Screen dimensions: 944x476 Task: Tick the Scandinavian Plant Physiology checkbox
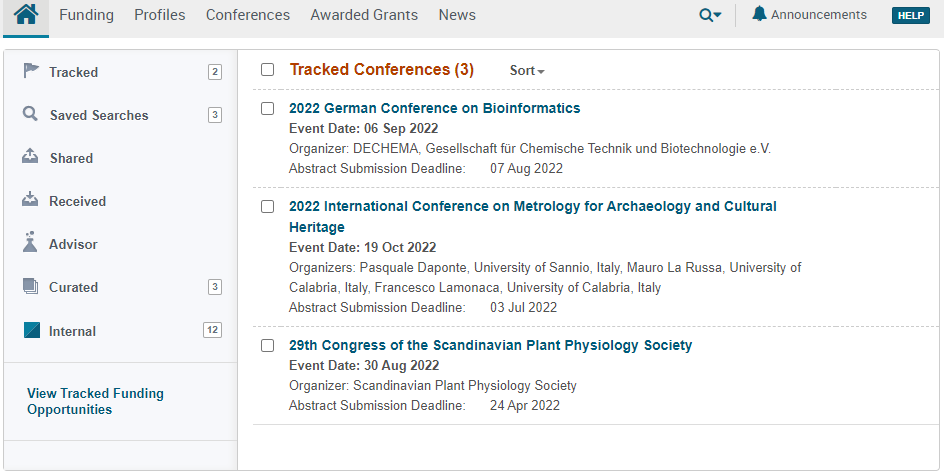coord(267,345)
